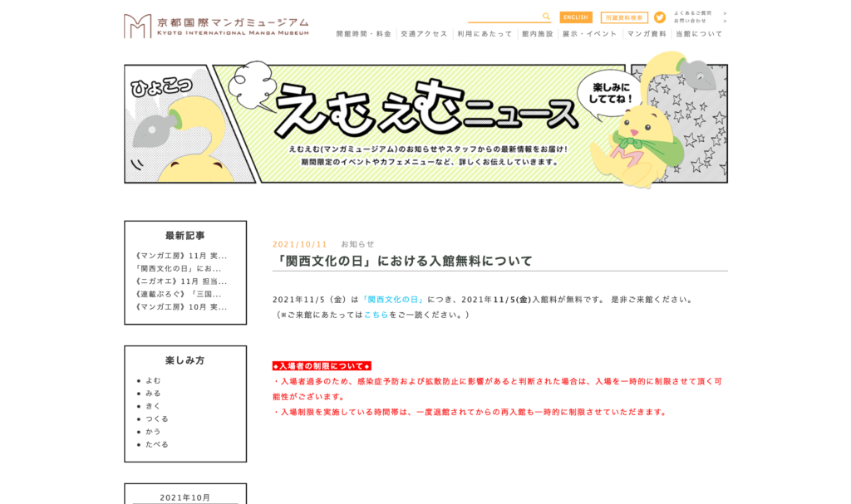
Task: Open the よくあるご質問 link
Action: click(700, 13)
